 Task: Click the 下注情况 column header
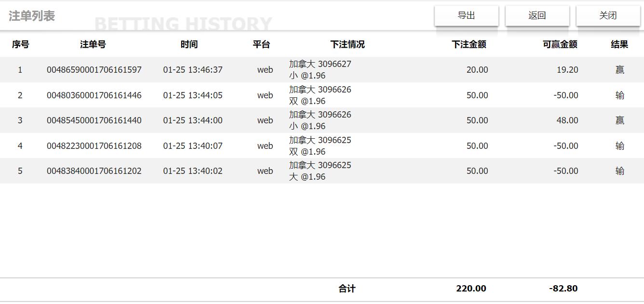[347, 44]
